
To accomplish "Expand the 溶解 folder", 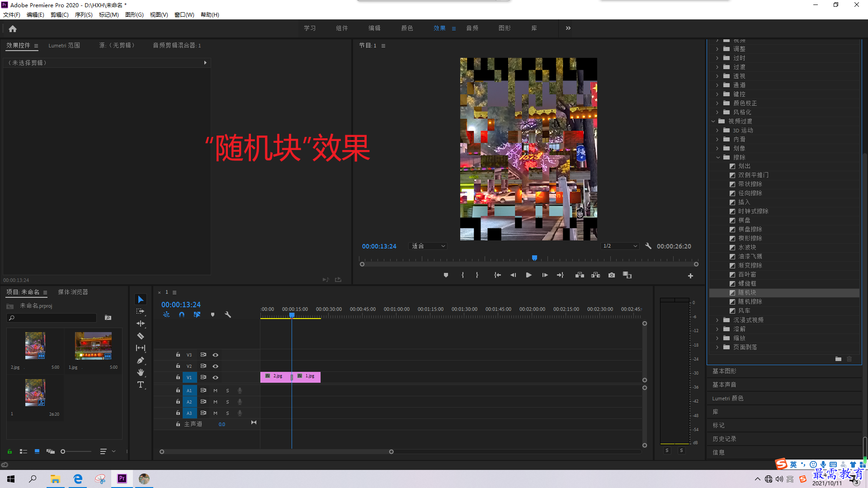I will click(717, 329).
